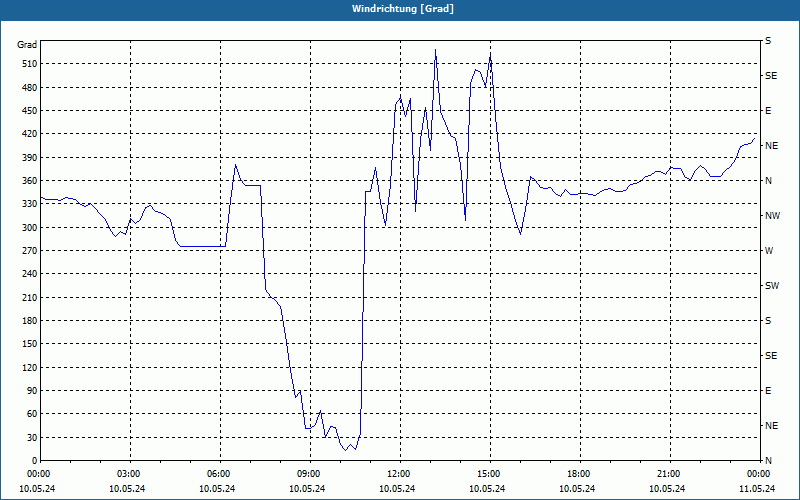Select the 10.05.24 date under 03:00

pyautogui.click(x=127, y=489)
